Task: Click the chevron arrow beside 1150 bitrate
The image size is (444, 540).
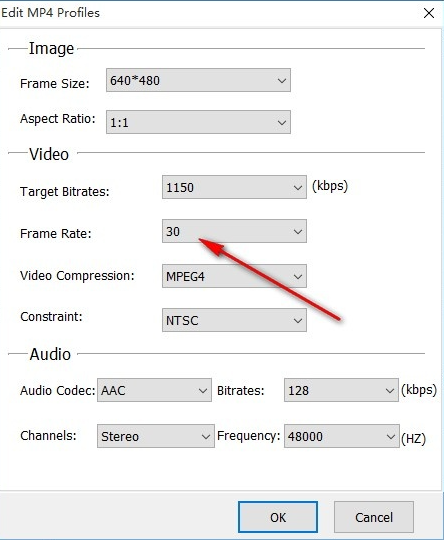Action: click(x=298, y=188)
